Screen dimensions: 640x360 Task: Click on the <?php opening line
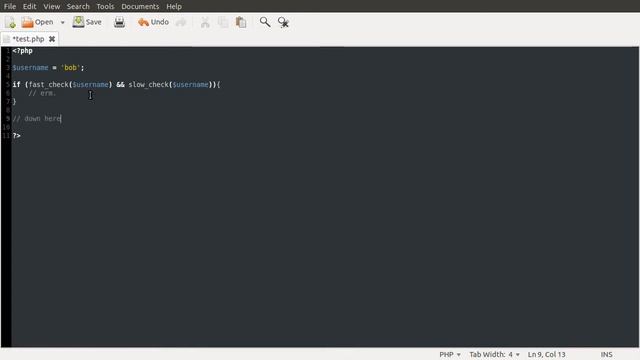[22, 51]
